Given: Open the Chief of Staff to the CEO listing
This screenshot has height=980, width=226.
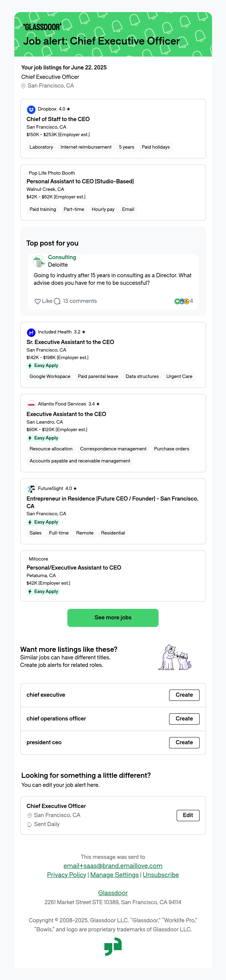Looking at the screenshot, I should coord(58,119).
